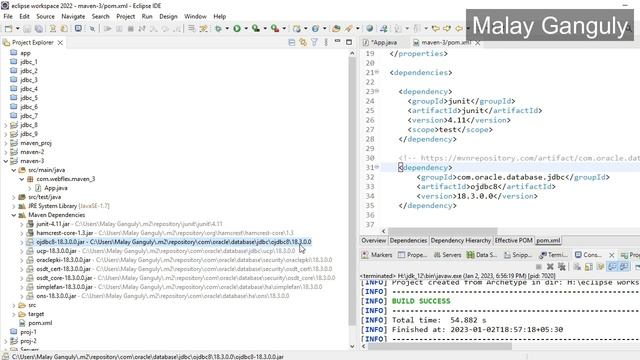Toggle Show Console on standard error change
Screen dimensions: 640x360
(624, 267)
